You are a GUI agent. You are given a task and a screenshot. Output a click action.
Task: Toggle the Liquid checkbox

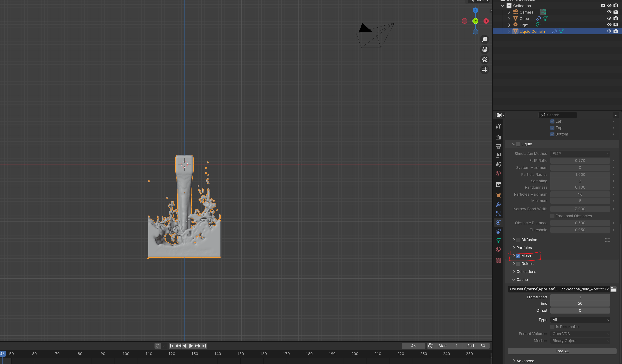(x=518, y=144)
